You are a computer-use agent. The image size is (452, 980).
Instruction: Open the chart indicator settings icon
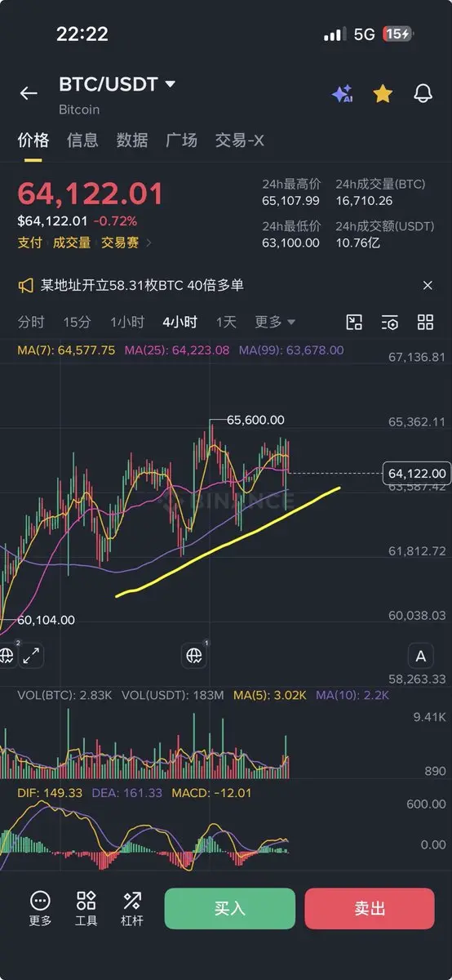(390, 322)
